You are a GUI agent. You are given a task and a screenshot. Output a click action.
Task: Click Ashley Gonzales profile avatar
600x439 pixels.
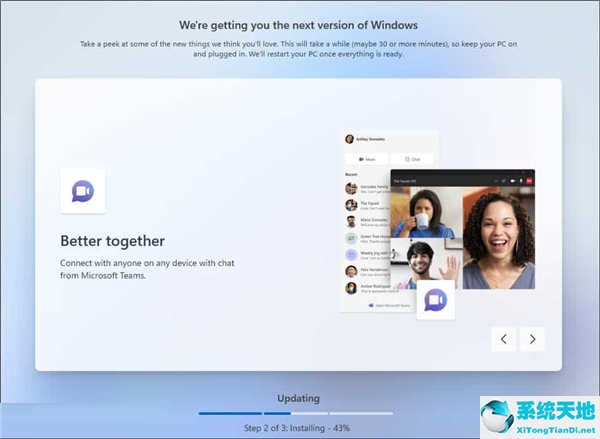(x=349, y=139)
